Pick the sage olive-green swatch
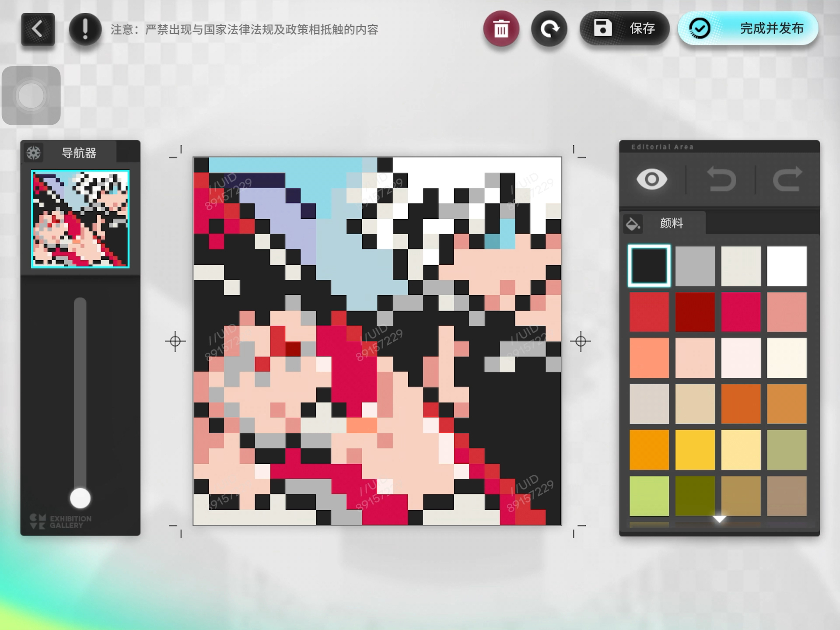Screen dimensions: 840x630 click(787, 450)
